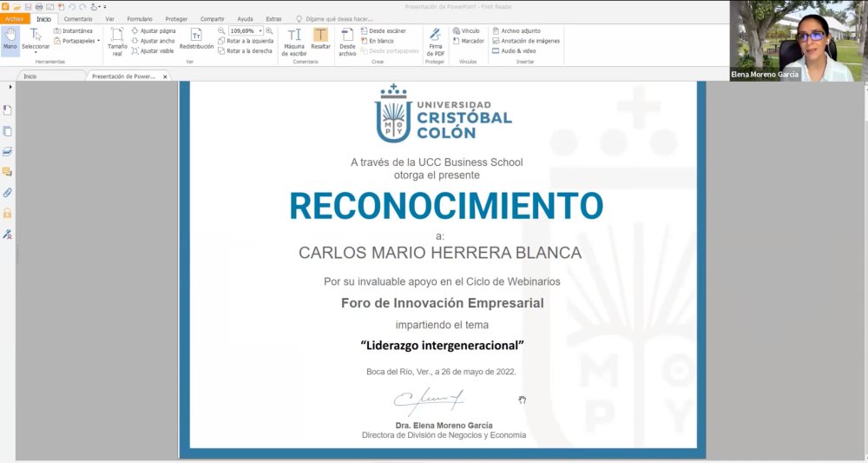Screen dimensions: 868x463
Task: Click Ajustar visible option
Action: pos(152,51)
